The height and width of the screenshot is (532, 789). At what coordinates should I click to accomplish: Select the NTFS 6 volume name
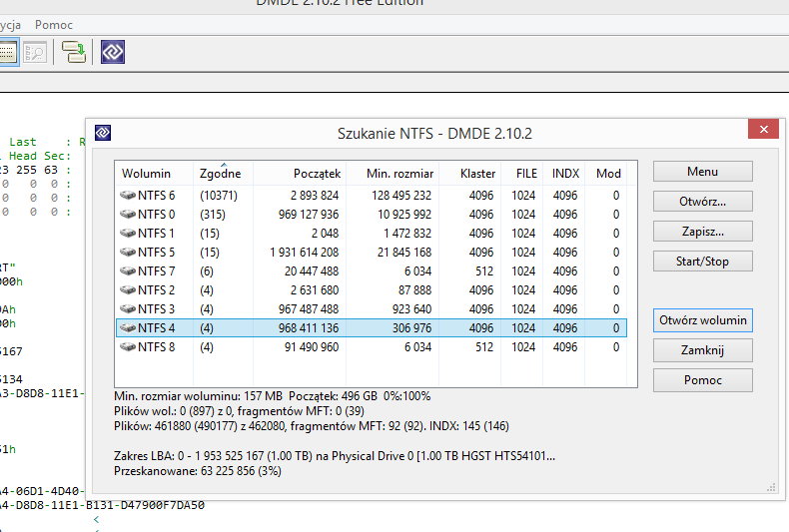[156, 195]
